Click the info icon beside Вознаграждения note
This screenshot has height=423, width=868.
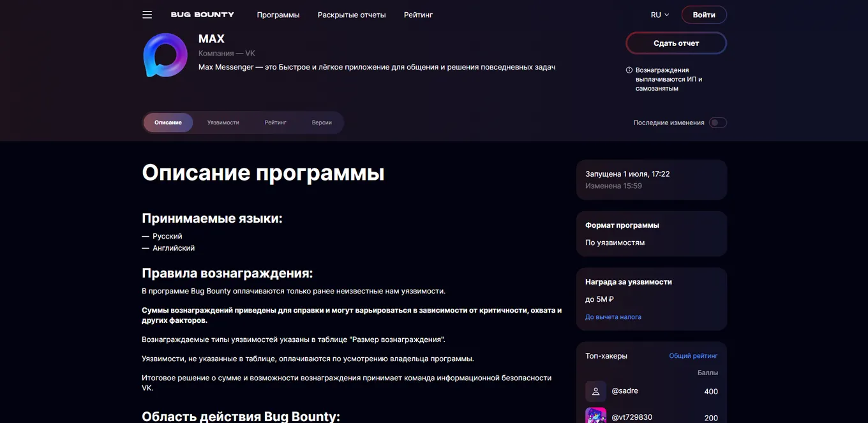[x=629, y=70]
